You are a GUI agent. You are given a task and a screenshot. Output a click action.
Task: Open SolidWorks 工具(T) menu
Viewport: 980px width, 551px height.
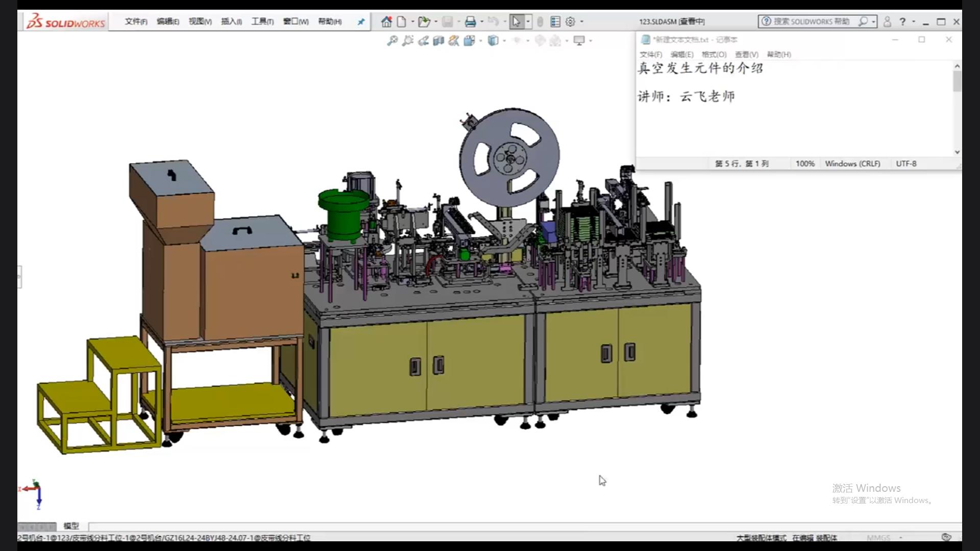coord(262,21)
